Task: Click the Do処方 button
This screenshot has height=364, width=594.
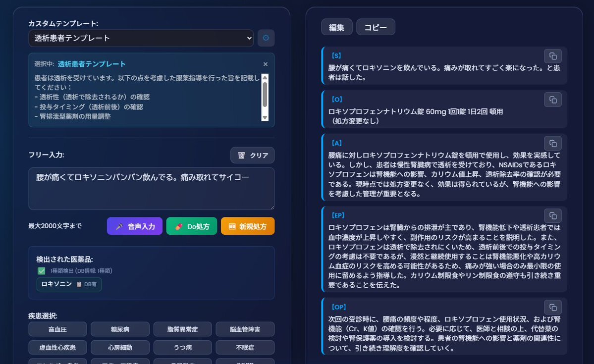Action: click(192, 226)
